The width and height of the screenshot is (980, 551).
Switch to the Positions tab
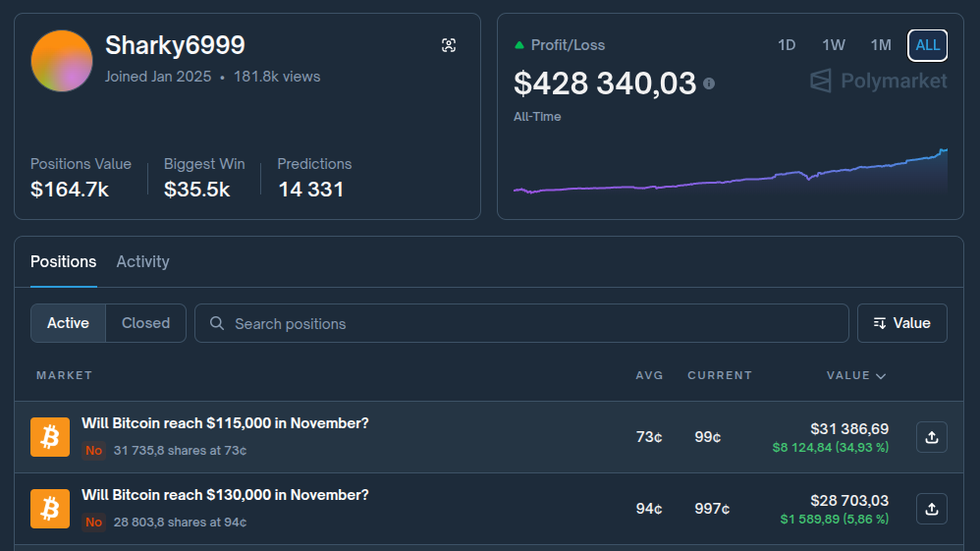point(63,261)
